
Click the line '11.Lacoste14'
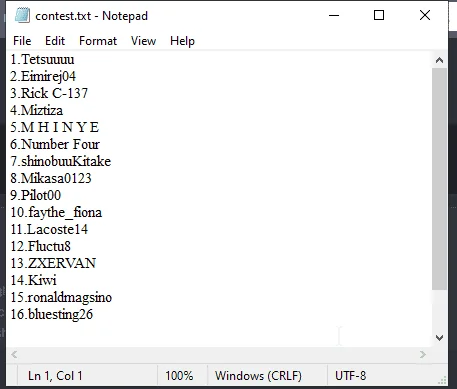(49, 230)
